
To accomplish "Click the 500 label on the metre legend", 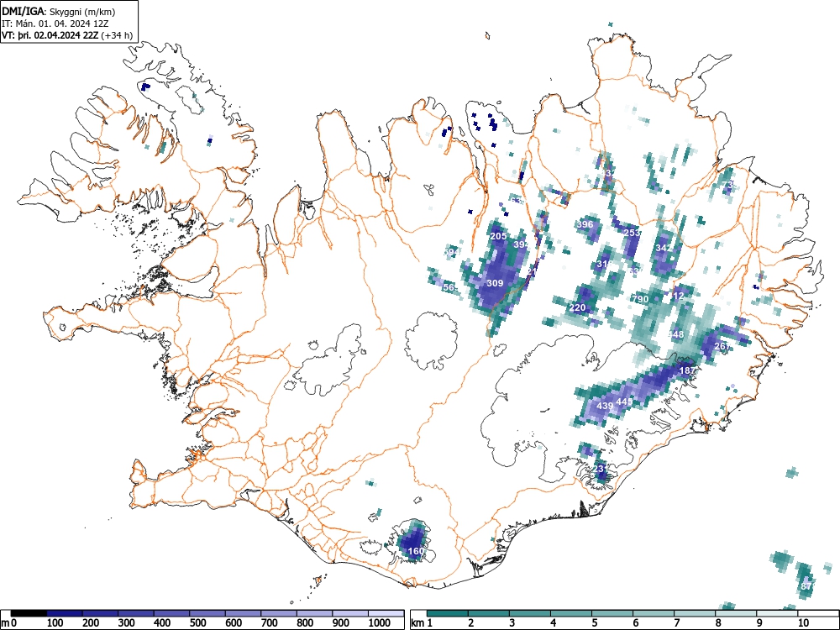I will tap(197, 623).
